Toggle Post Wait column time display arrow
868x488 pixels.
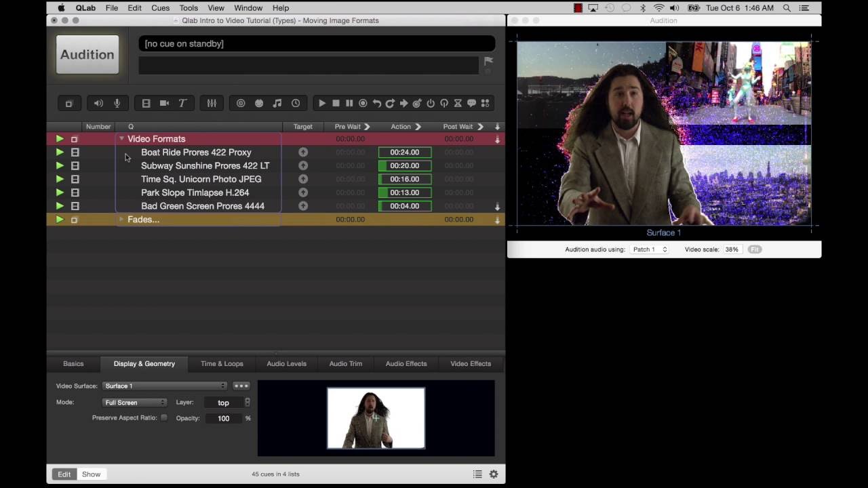click(x=480, y=127)
